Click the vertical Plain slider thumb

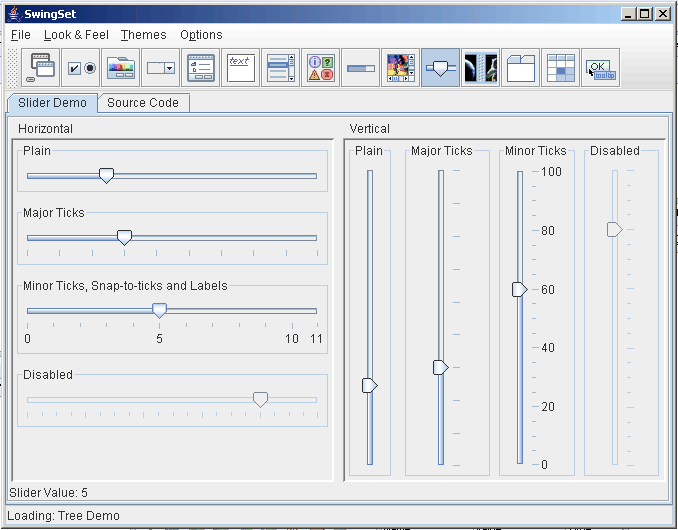coord(370,385)
